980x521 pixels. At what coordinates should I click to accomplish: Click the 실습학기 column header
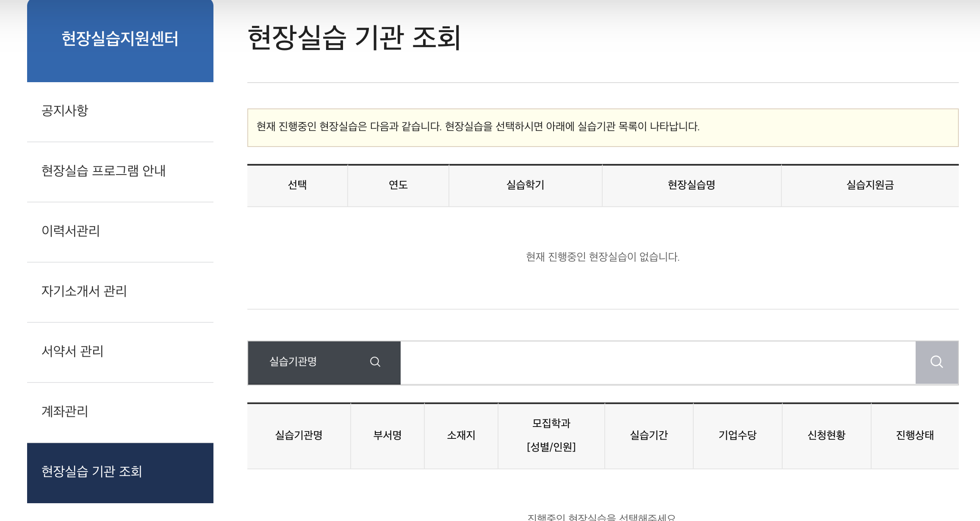[x=525, y=185]
